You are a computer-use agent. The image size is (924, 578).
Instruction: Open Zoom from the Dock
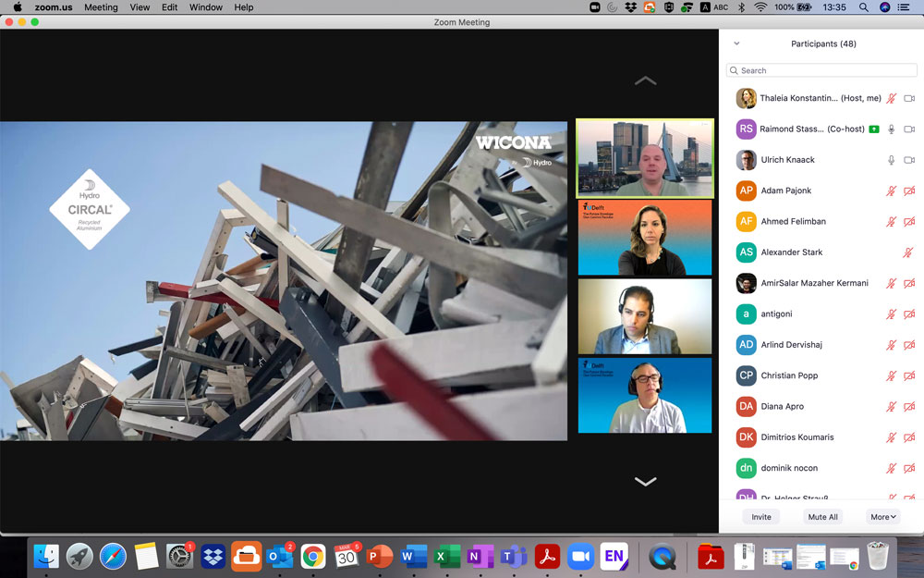coord(580,556)
